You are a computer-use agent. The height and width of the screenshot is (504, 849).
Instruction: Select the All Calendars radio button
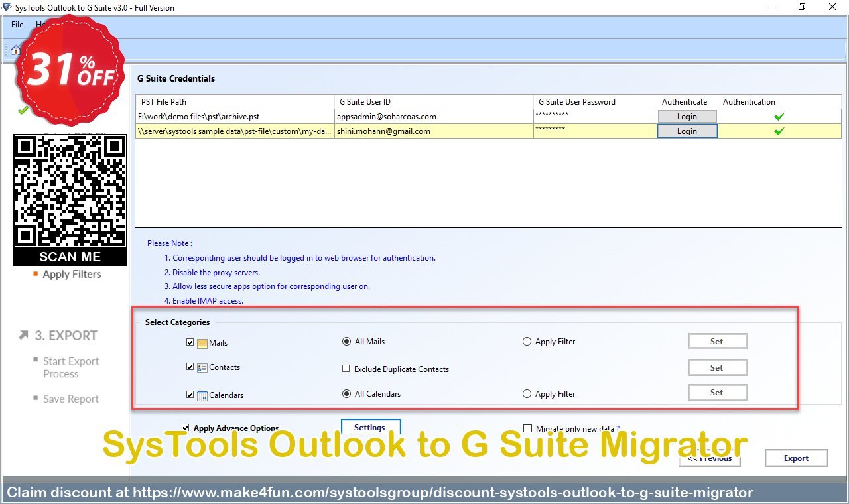346,394
